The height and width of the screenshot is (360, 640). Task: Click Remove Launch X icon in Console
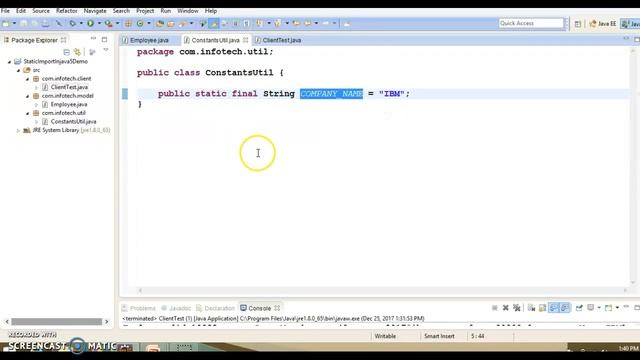pyautogui.click(x=505, y=308)
